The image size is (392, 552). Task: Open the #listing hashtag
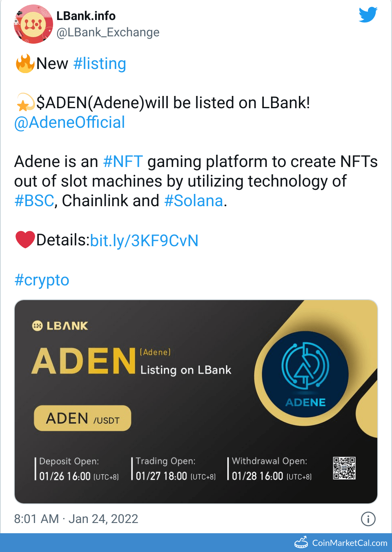(100, 64)
